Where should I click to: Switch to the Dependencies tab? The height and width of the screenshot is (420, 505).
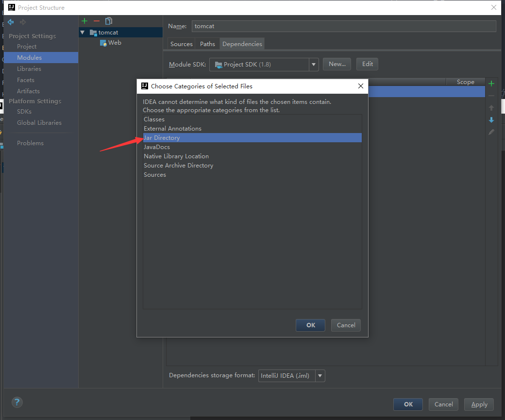pyautogui.click(x=242, y=44)
